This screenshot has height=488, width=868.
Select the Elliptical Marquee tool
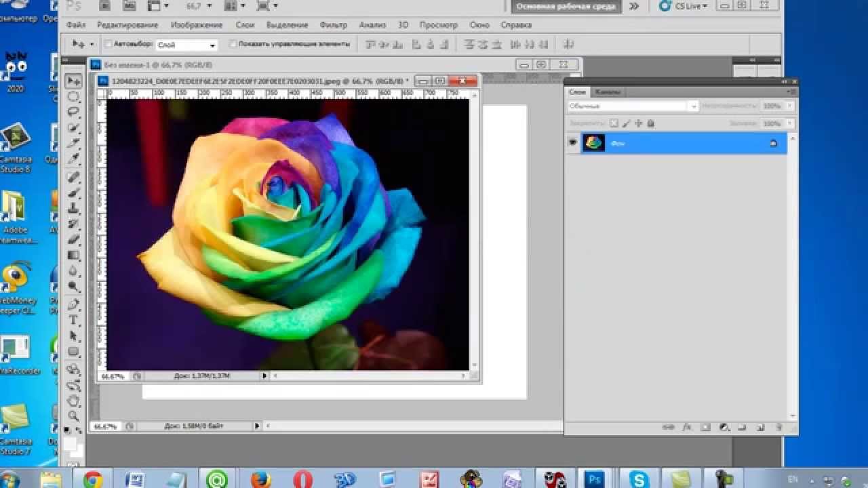pyautogui.click(x=73, y=97)
